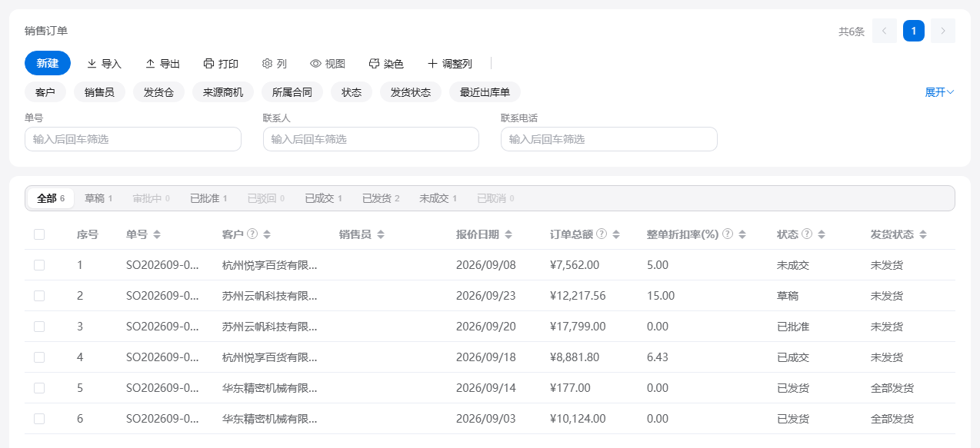Viewport: 980px width, 448px height.
Task: Click the 共6条 total count text
Action: (852, 32)
